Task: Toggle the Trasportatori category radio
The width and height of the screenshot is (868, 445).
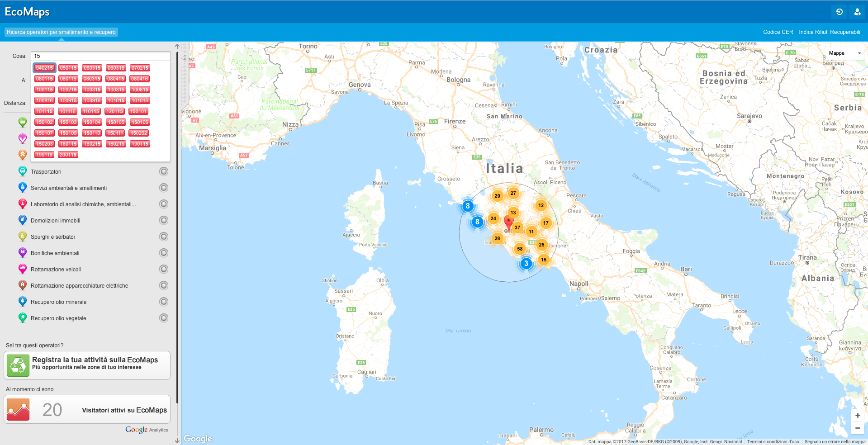Action: pos(164,171)
